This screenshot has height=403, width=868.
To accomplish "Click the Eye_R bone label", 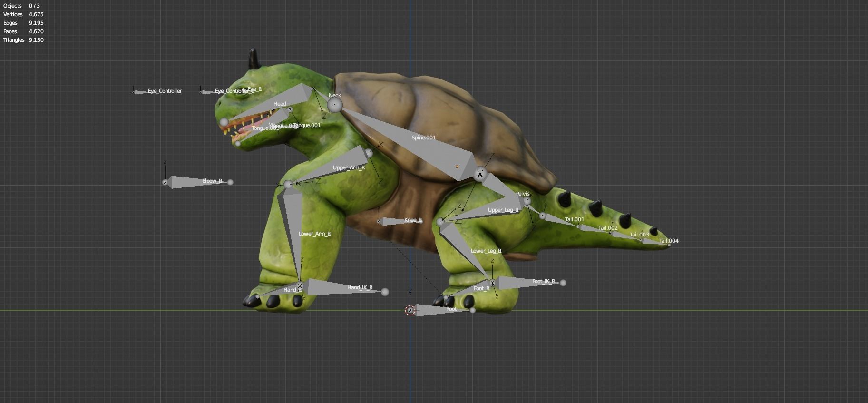I will pyautogui.click(x=254, y=89).
